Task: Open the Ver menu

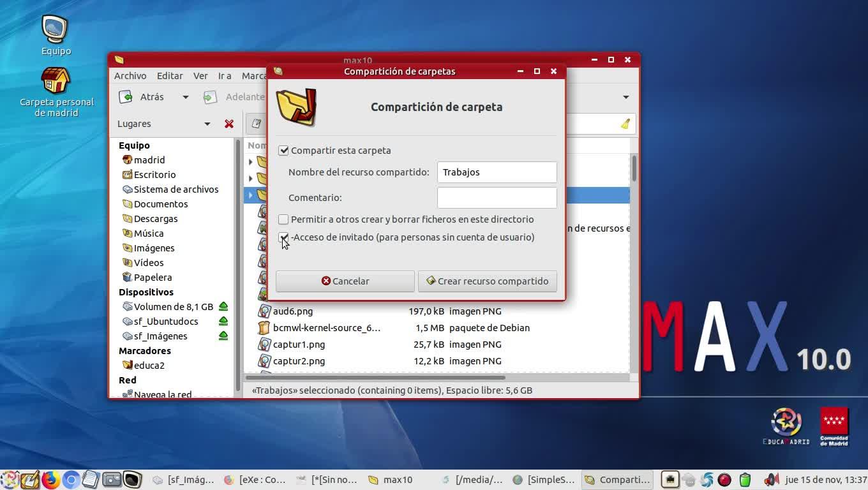Action: coord(200,76)
